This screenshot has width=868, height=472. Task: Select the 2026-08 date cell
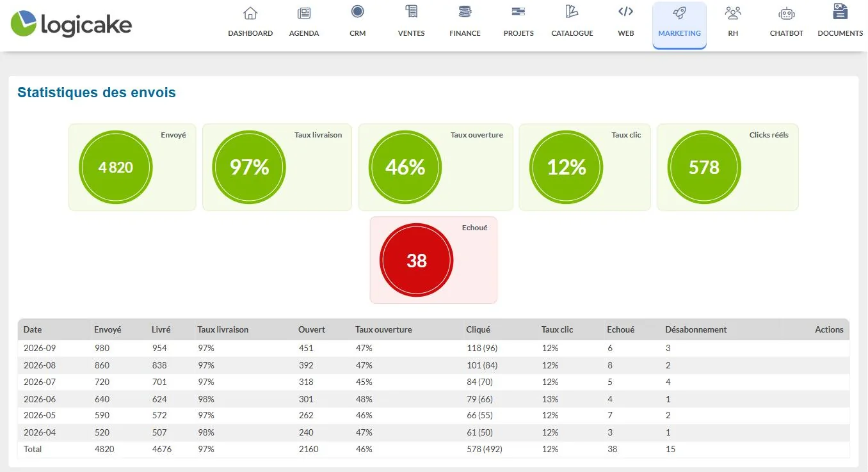[x=40, y=365]
